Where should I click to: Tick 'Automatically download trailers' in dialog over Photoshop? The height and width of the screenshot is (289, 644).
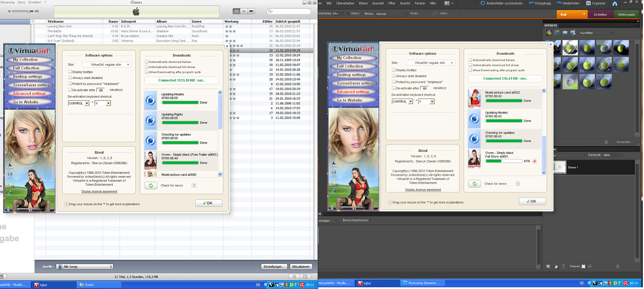pos(470,60)
